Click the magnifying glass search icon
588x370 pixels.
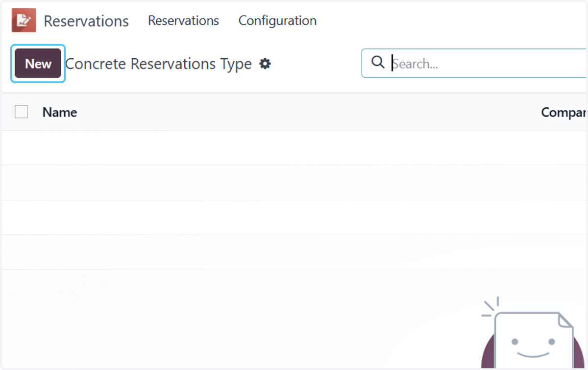378,62
